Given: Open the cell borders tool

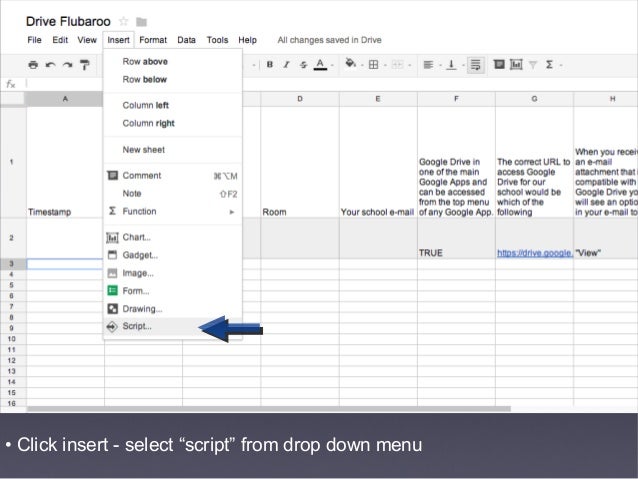Looking at the screenshot, I should point(373,65).
